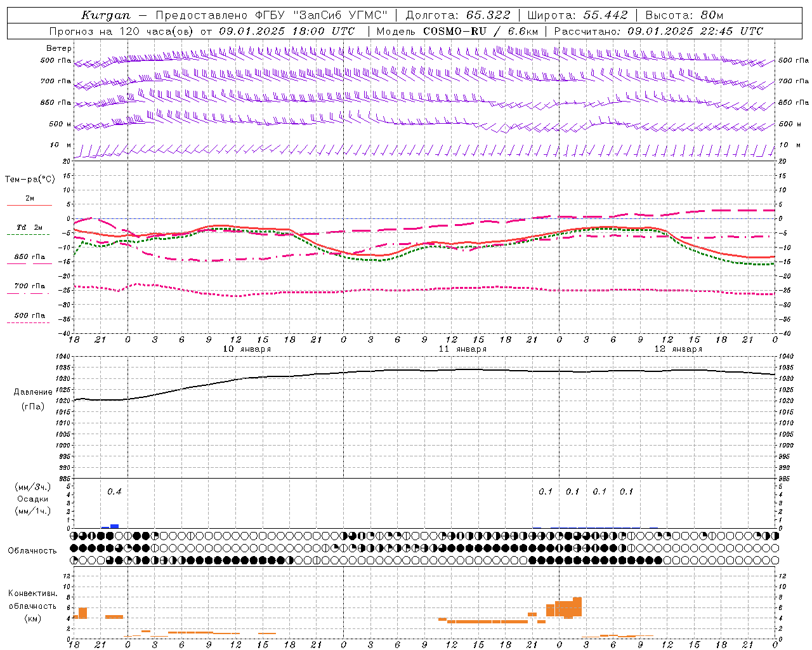The height and width of the screenshot is (650, 812).
Task: Select the '2м' temperature legend entry
Action: 30,198
